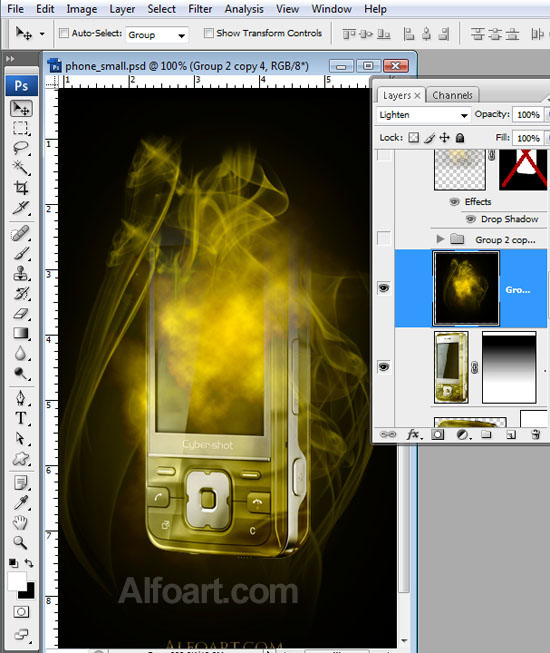This screenshot has width=550, height=653.
Task: Enable the Auto-Select checkbox
Action: [x=64, y=33]
